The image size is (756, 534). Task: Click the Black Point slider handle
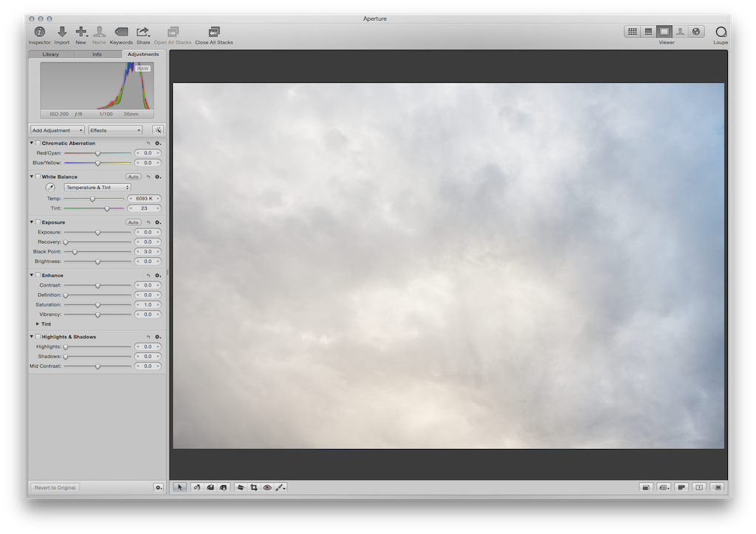pos(75,252)
